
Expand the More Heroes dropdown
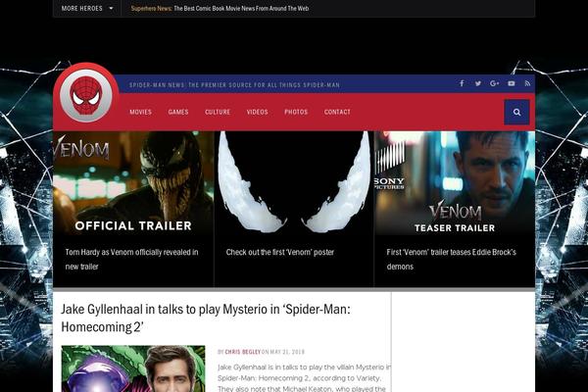(87, 8)
